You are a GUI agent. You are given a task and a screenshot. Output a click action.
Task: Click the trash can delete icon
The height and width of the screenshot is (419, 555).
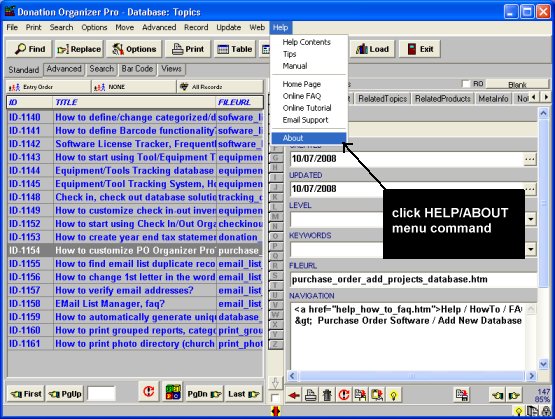click(x=327, y=395)
